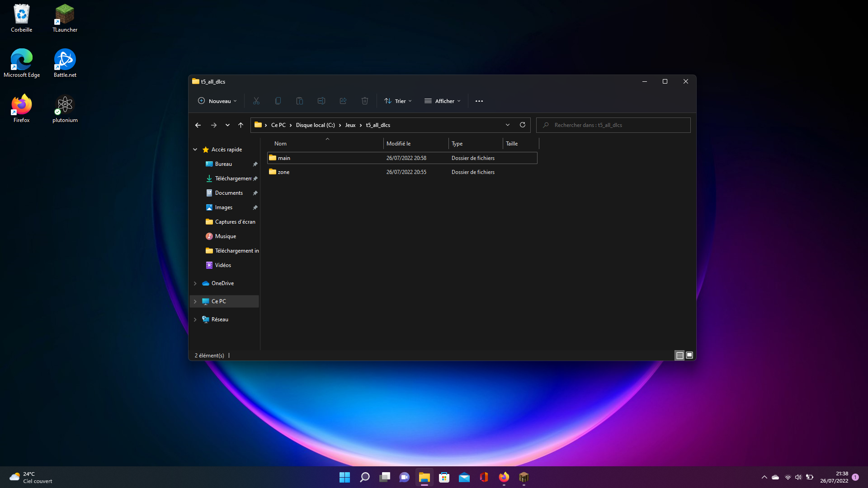Click the Copy icon in toolbar
This screenshot has height=488, width=868.
pos(278,101)
